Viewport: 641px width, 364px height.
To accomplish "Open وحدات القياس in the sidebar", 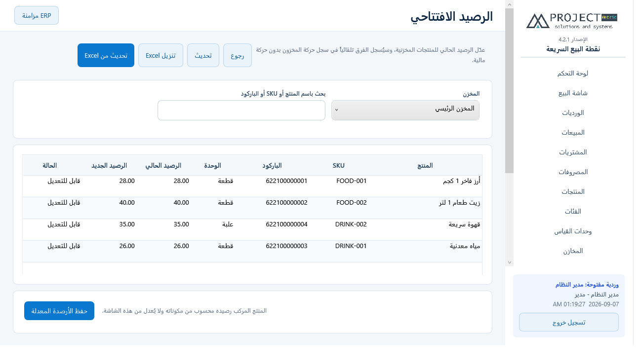I will [x=573, y=231].
